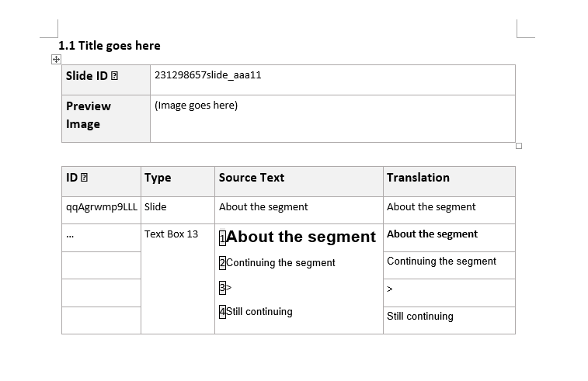Click the heading '1.1 Title goes here'
Image resolution: width=588 pixels, height=381 pixels.
[110, 46]
